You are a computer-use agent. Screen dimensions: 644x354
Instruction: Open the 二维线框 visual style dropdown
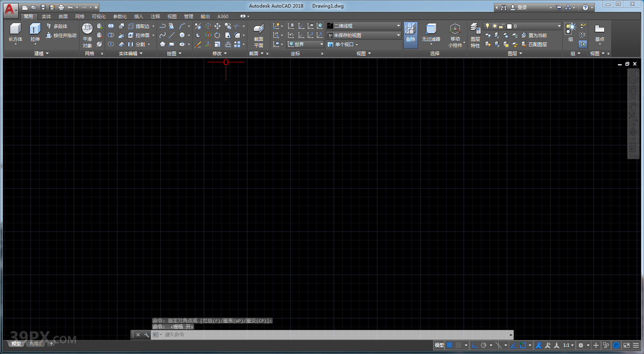(x=364, y=26)
